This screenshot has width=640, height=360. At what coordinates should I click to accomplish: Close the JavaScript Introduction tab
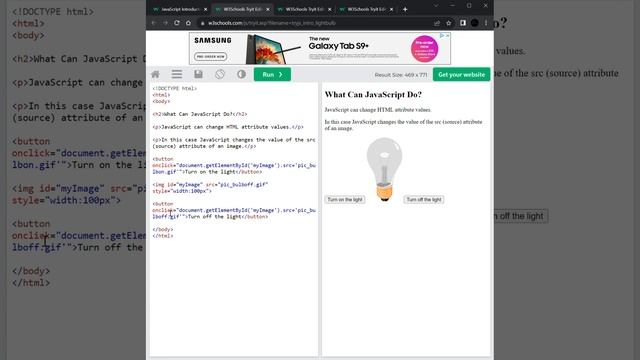(x=205, y=9)
